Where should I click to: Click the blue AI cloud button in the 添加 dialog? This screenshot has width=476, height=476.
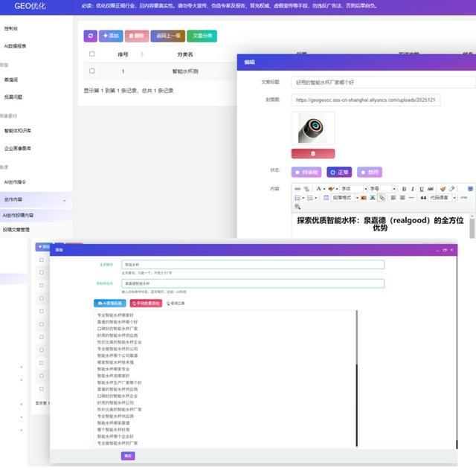click(109, 303)
